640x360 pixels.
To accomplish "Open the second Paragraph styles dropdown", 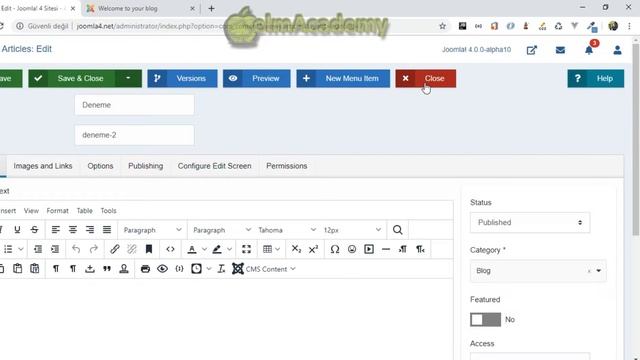I will pos(221,230).
